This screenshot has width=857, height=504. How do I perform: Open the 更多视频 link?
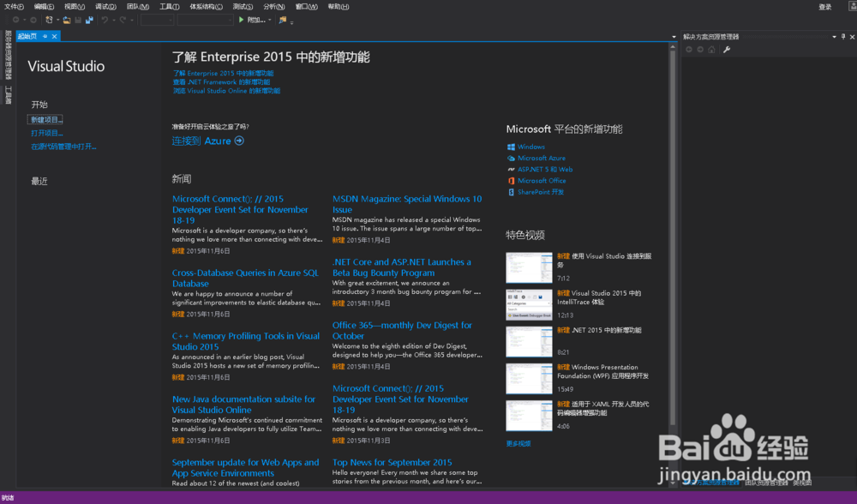pyautogui.click(x=518, y=443)
